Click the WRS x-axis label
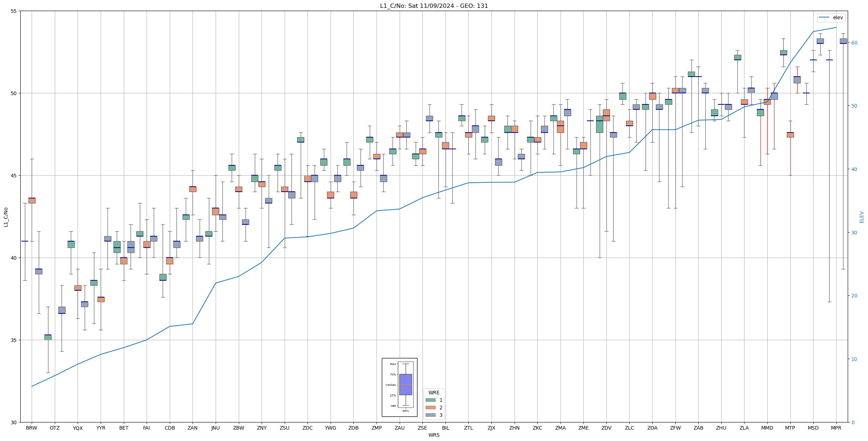This screenshot has height=441, width=868. click(434, 435)
